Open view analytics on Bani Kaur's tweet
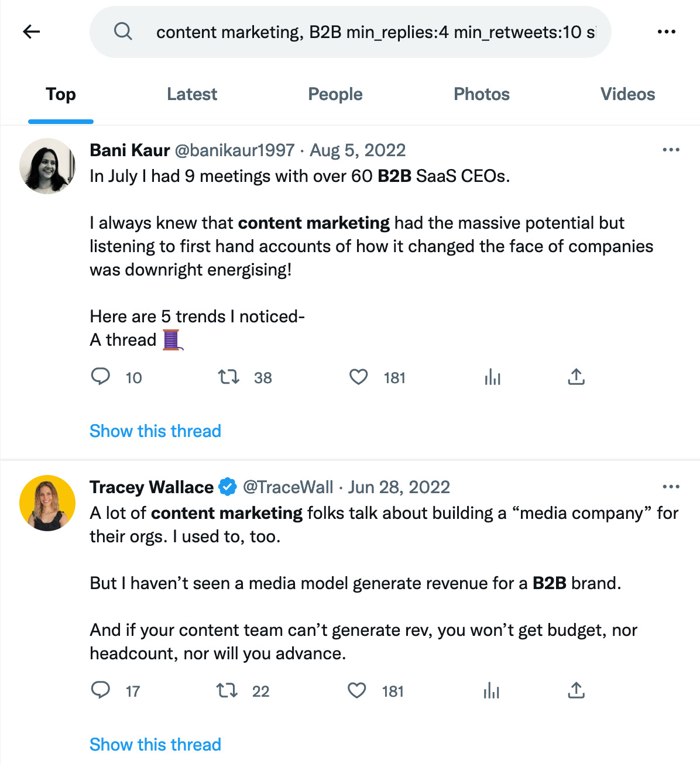The image size is (700, 764). tap(492, 377)
